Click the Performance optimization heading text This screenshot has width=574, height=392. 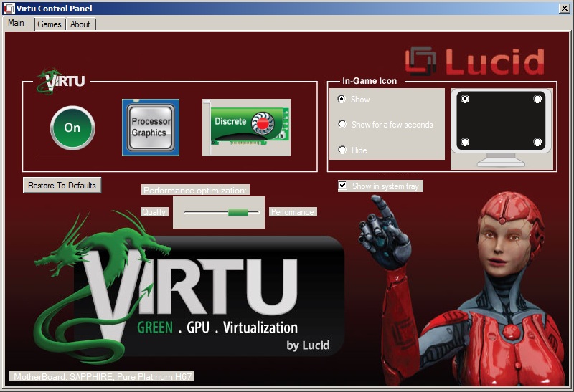pos(195,190)
